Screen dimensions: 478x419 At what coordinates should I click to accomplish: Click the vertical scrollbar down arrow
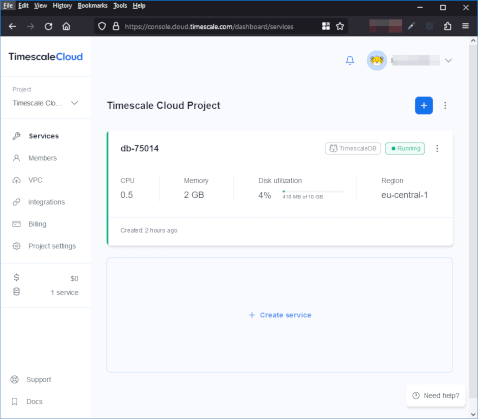473,414
